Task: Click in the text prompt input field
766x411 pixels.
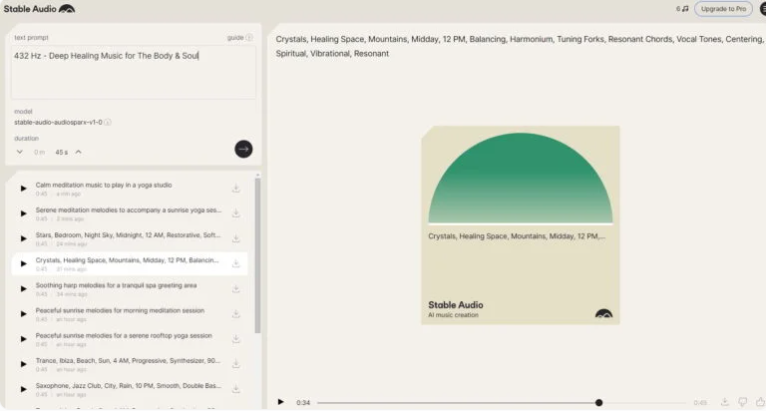Action: coord(133,72)
